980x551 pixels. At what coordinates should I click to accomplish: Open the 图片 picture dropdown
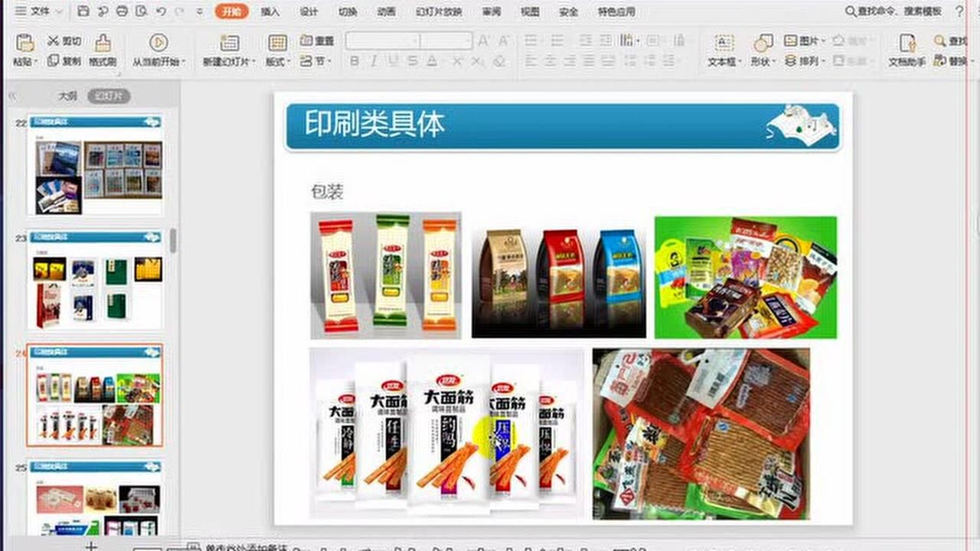tap(805, 41)
